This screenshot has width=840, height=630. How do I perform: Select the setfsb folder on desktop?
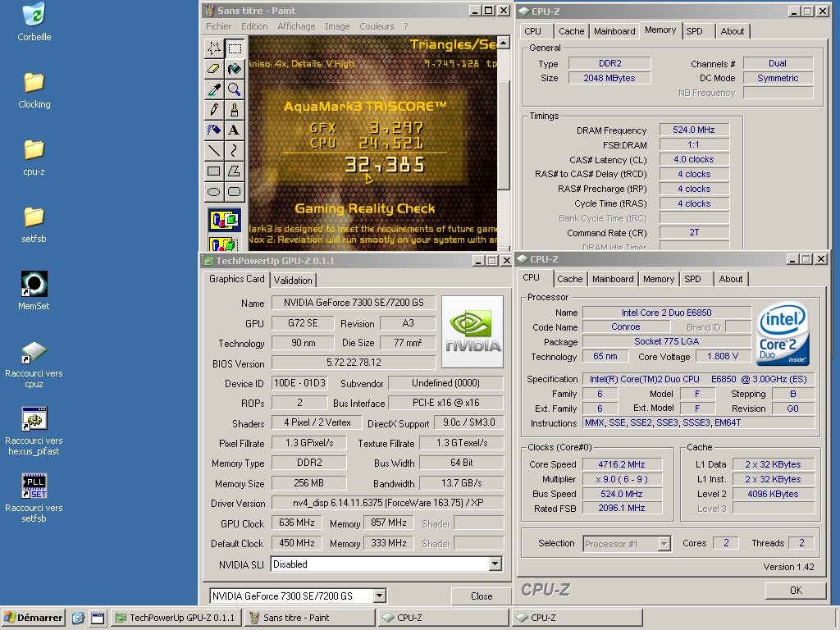coord(34,225)
